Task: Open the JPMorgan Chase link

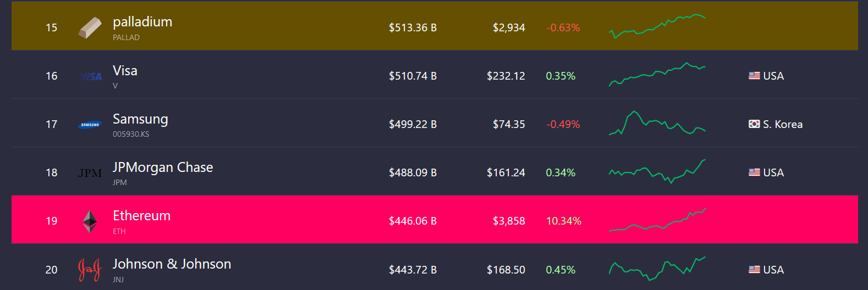Action: [x=163, y=168]
